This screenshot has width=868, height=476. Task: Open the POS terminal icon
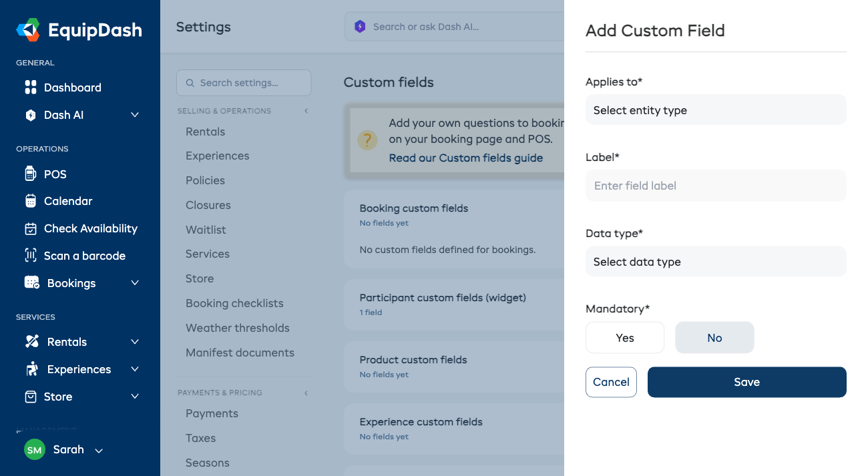click(30, 174)
